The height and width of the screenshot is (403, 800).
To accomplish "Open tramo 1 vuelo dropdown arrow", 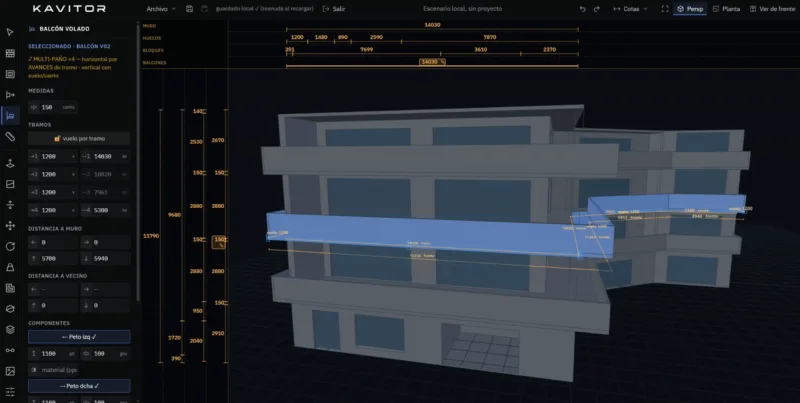I will 73,157.
